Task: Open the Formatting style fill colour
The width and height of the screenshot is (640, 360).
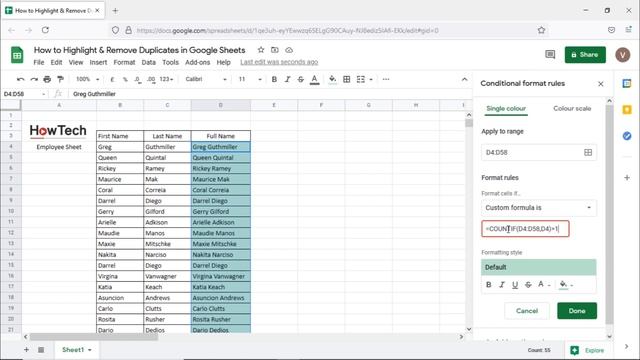Action: click(567, 285)
